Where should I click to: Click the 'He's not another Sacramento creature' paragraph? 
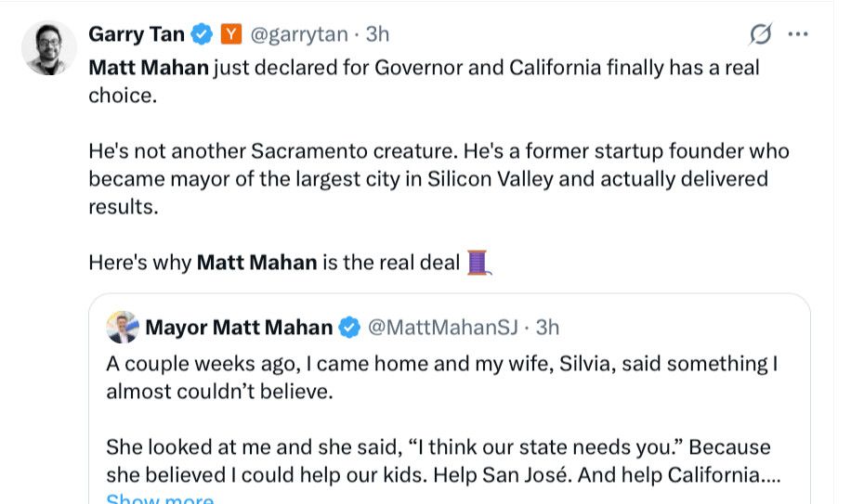[x=439, y=178]
